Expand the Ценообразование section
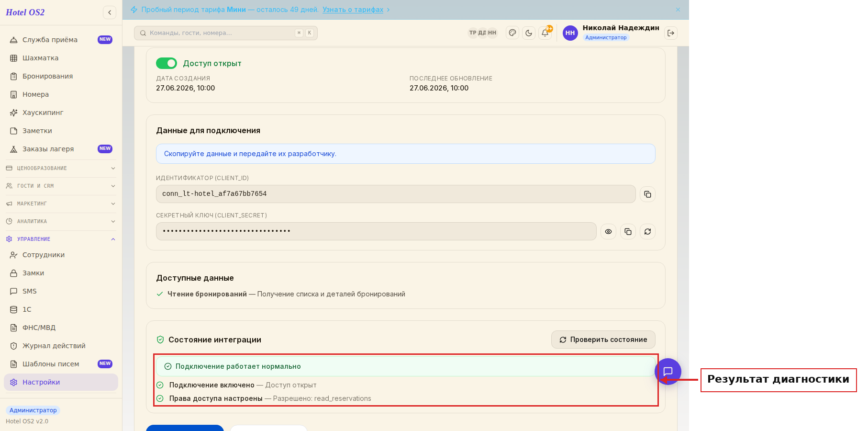 tap(61, 168)
